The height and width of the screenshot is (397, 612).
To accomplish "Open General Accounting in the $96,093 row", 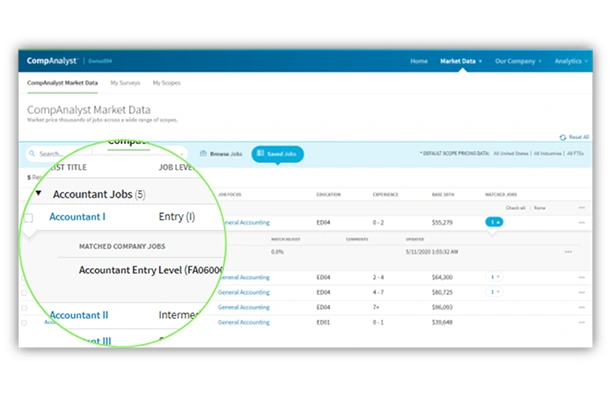I will click(x=244, y=307).
